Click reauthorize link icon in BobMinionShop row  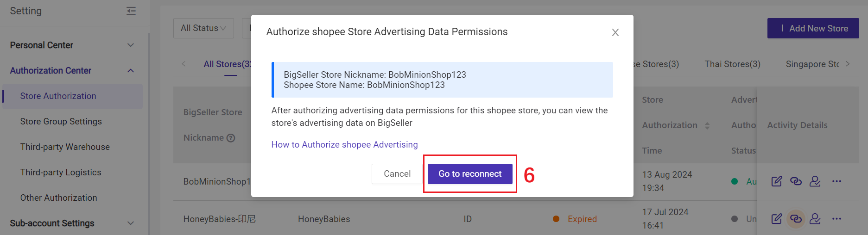(x=796, y=181)
